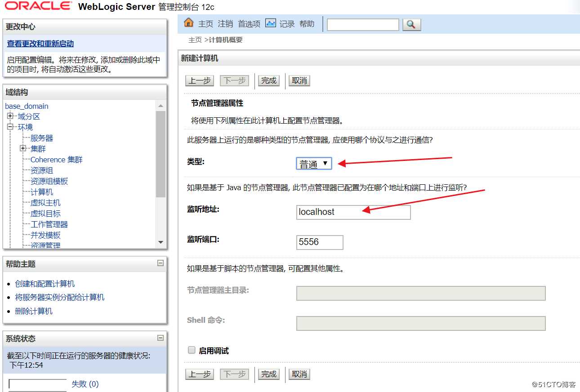
Task: Collapse the 帮助主题 panel minus icon
Action: coord(161,263)
